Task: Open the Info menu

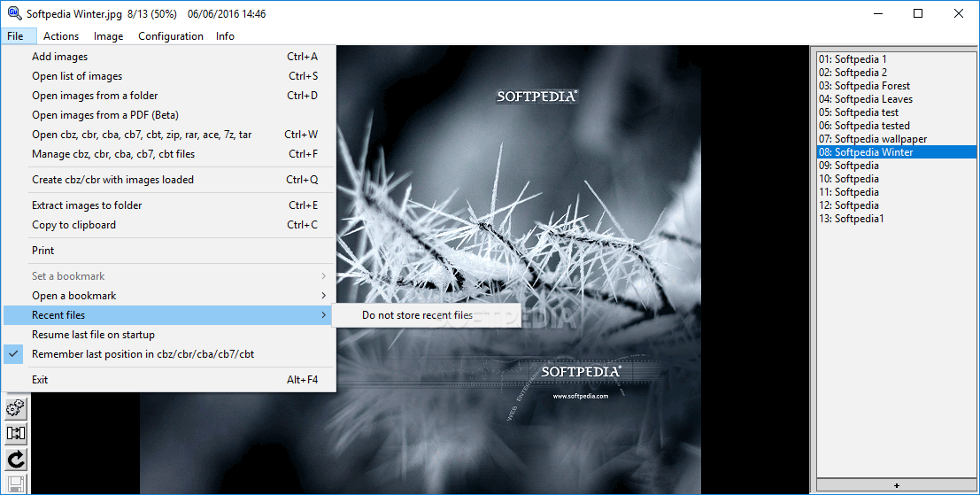Action: (225, 36)
